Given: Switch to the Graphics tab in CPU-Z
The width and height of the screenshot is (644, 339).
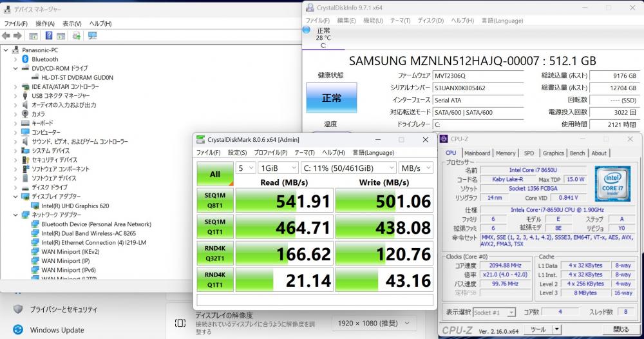Looking at the screenshot, I should [553, 153].
